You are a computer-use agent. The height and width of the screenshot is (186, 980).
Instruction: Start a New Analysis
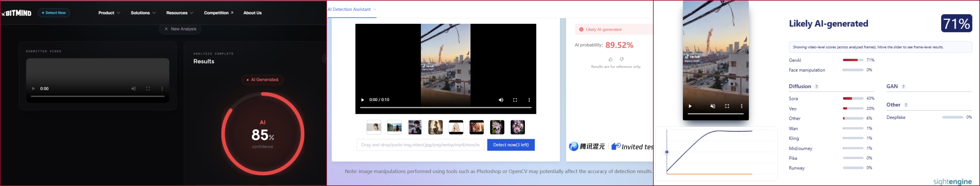pyautogui.click(x=180, y=29)
